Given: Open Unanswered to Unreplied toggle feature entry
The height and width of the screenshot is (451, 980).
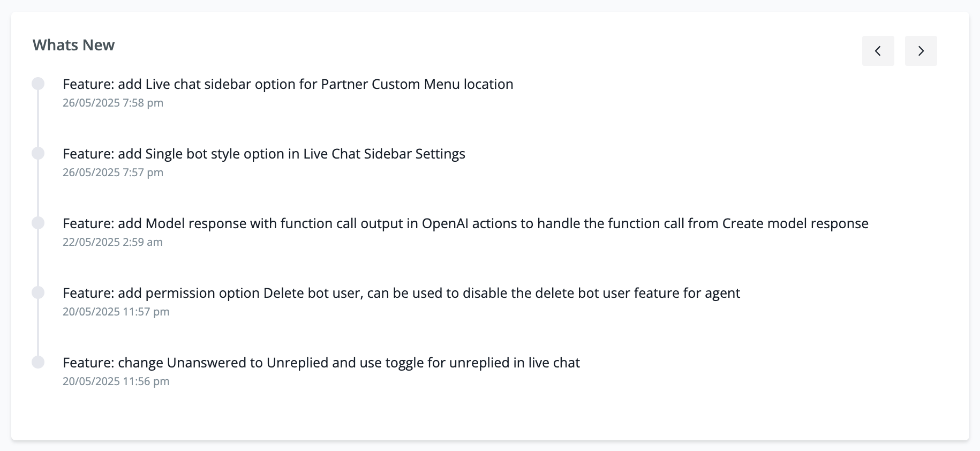Looking at the screenshot, I should click(x=321, y=363).
